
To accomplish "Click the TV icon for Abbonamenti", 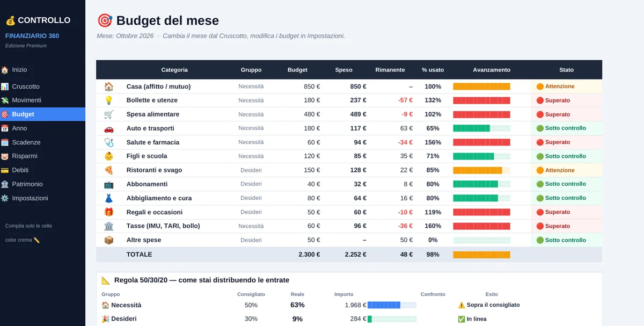I will point(108,184).
